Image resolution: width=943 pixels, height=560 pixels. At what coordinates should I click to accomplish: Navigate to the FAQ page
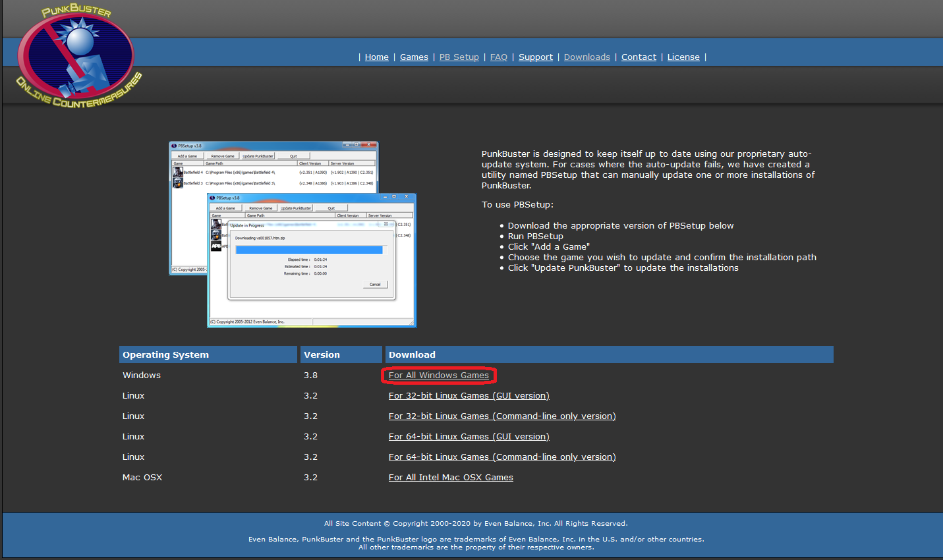[499, 57]
